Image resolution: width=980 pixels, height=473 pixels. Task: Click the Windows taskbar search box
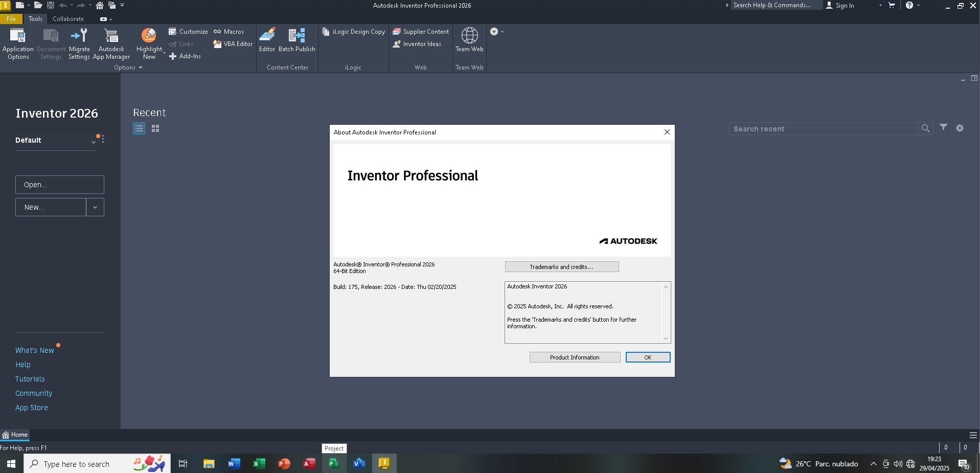97,464
